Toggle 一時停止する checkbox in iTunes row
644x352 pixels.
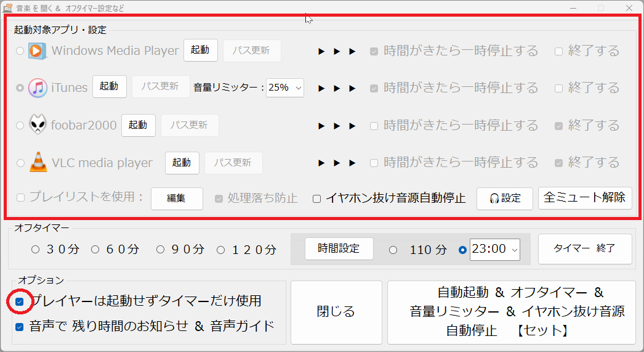click(x=374, y=88)
